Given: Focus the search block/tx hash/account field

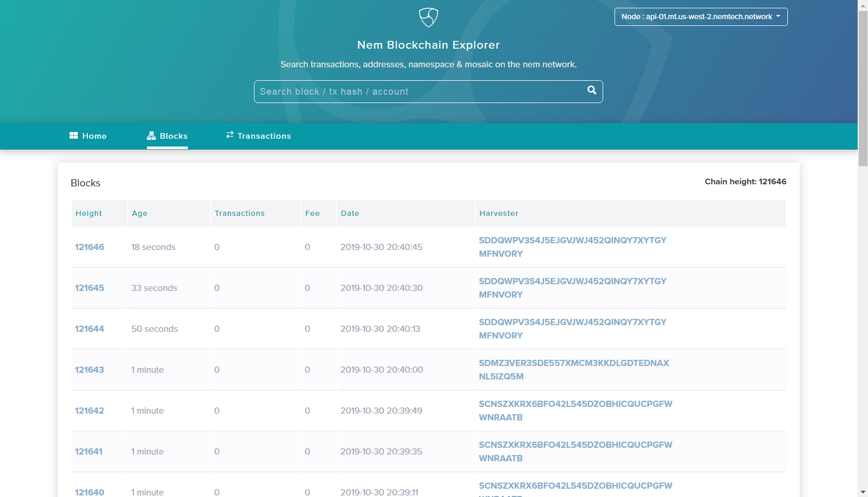Looking at the screenshot, I should (x=428, y=92).
